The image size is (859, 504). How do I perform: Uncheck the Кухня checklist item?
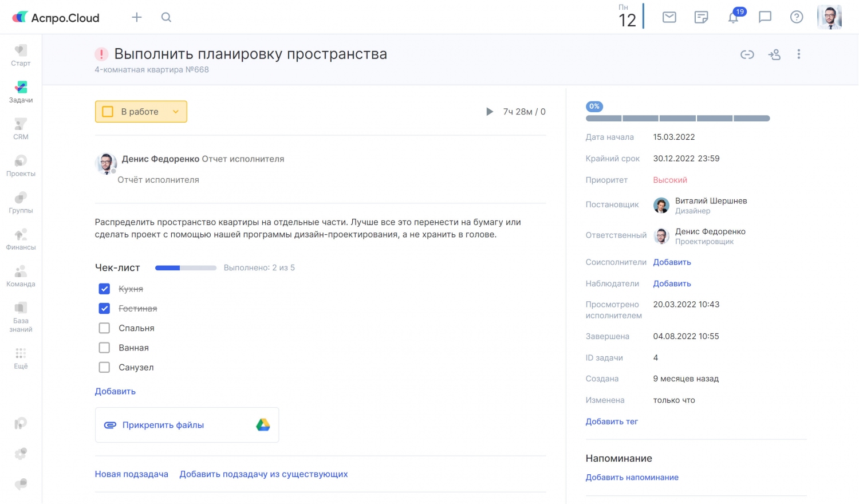[104, 289]
